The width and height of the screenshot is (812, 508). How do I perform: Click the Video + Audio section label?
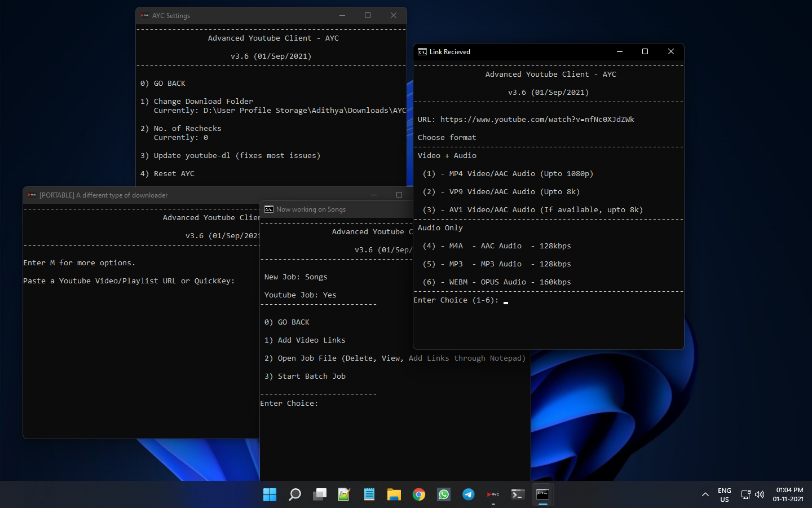447,156
